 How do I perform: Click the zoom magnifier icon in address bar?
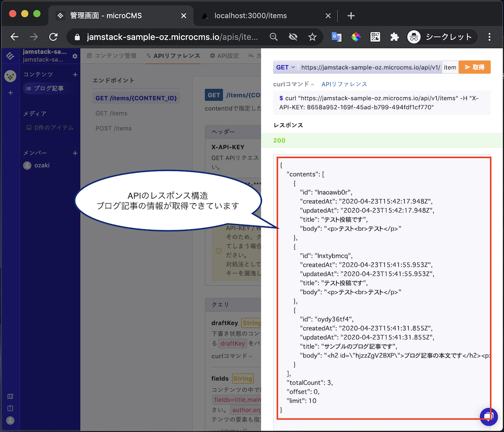pos(274,37)
